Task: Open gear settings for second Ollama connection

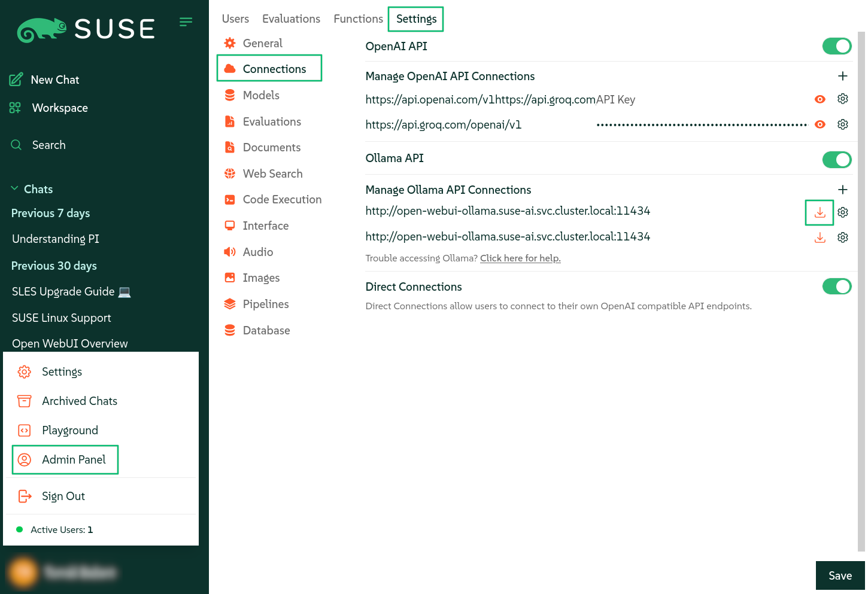Action: point(842,237)
